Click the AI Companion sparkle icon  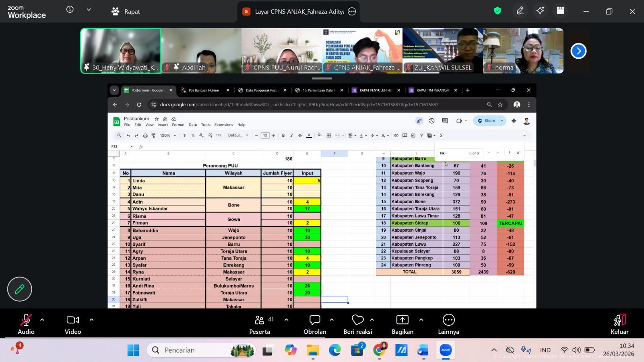coord(540,11)
